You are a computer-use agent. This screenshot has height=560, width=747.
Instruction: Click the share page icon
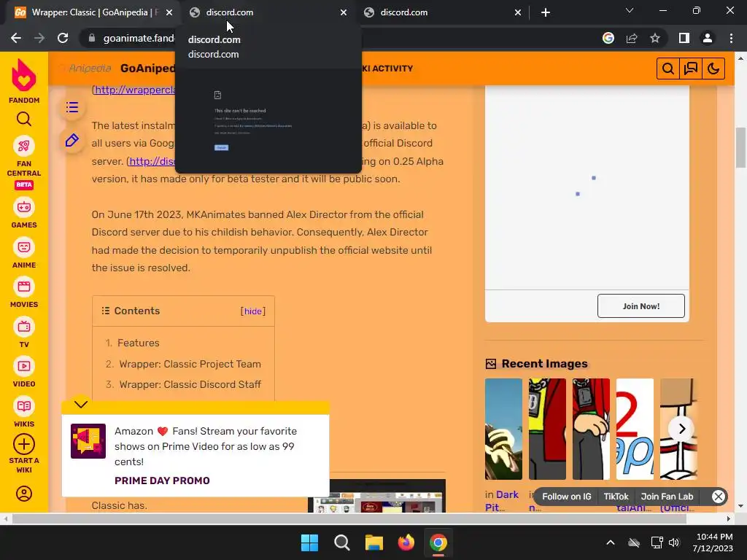(x=632, y=38)
